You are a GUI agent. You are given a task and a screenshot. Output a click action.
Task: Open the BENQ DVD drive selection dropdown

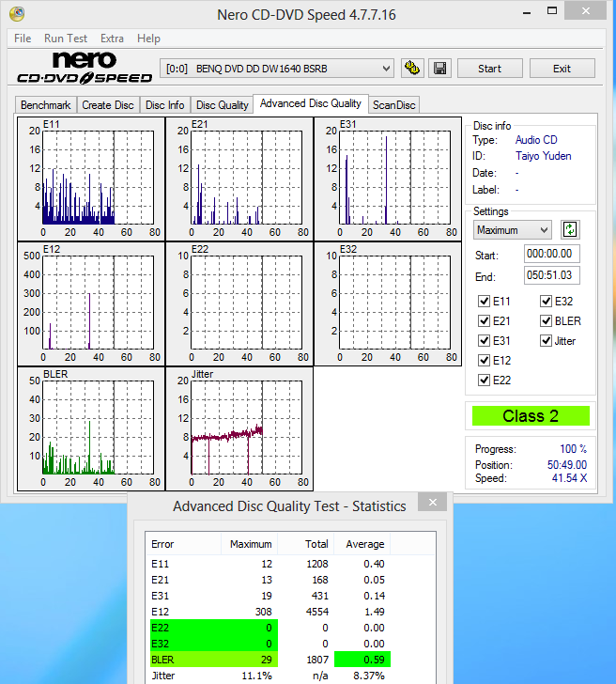[277, 69]
